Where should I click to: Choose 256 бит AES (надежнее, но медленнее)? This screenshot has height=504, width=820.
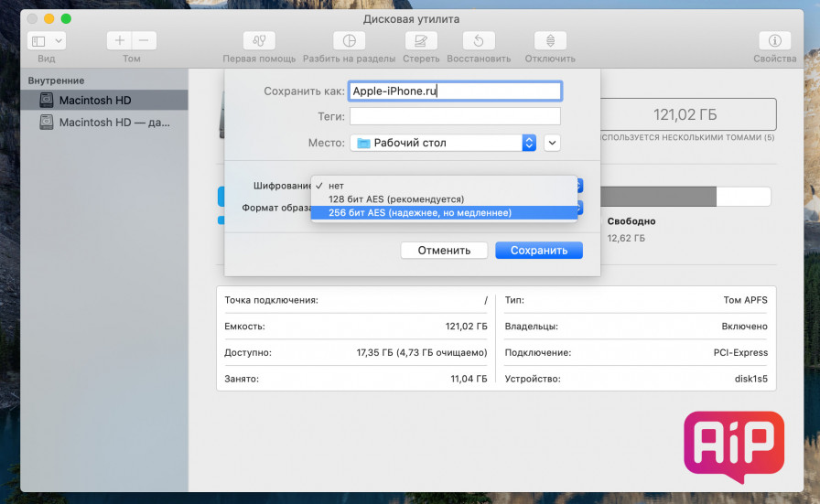pos(444,213)
